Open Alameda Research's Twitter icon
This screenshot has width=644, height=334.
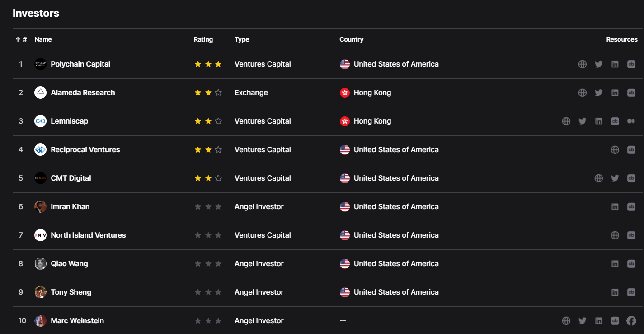(599, 93)
